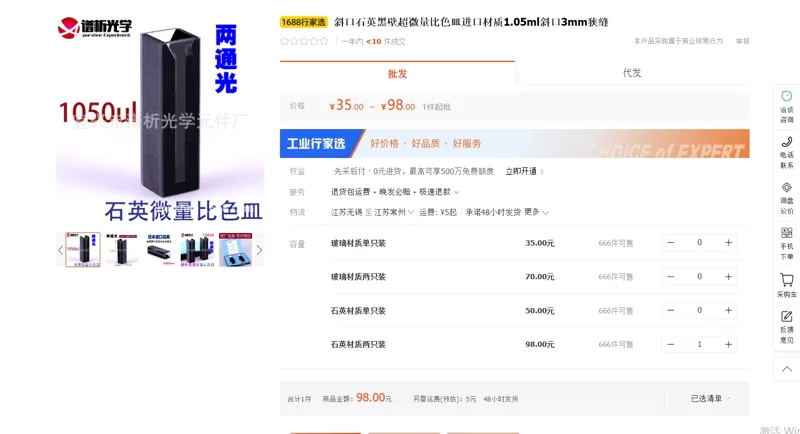Open the 询盘议价 inquiry icon
This screenshot has height=434, width=800.
786,187
